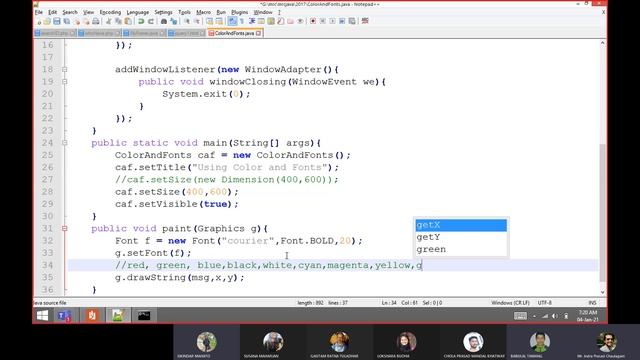Viewport: 640px width, 360px height.
Task: Save the file using the Save icon
Action: 57,21
